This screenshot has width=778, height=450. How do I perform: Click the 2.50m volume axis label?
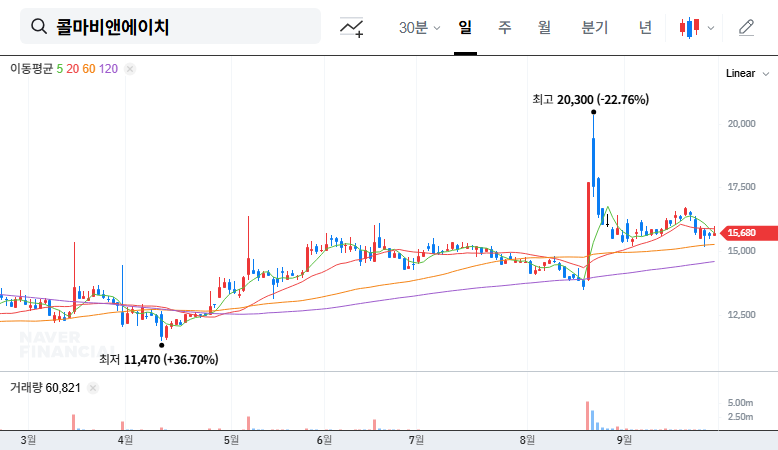(740, 417)
